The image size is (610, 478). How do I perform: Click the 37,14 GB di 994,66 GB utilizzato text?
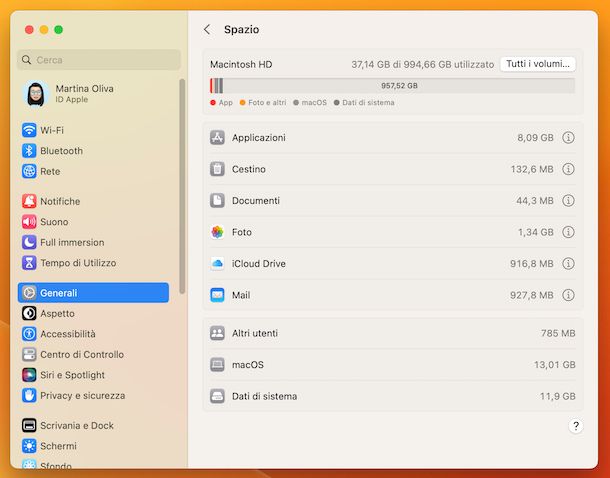pyautogui.click(x=422, y=65)
